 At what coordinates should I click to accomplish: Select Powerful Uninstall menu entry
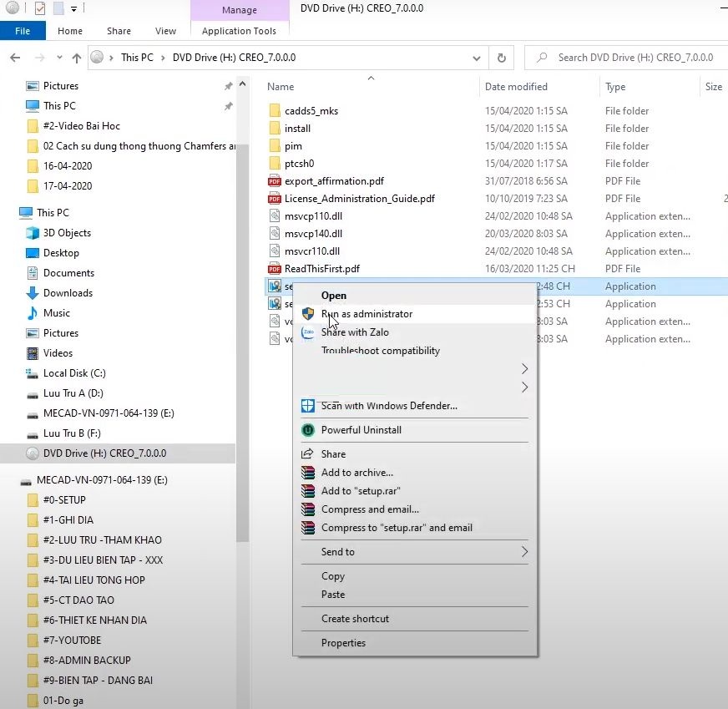415,430
